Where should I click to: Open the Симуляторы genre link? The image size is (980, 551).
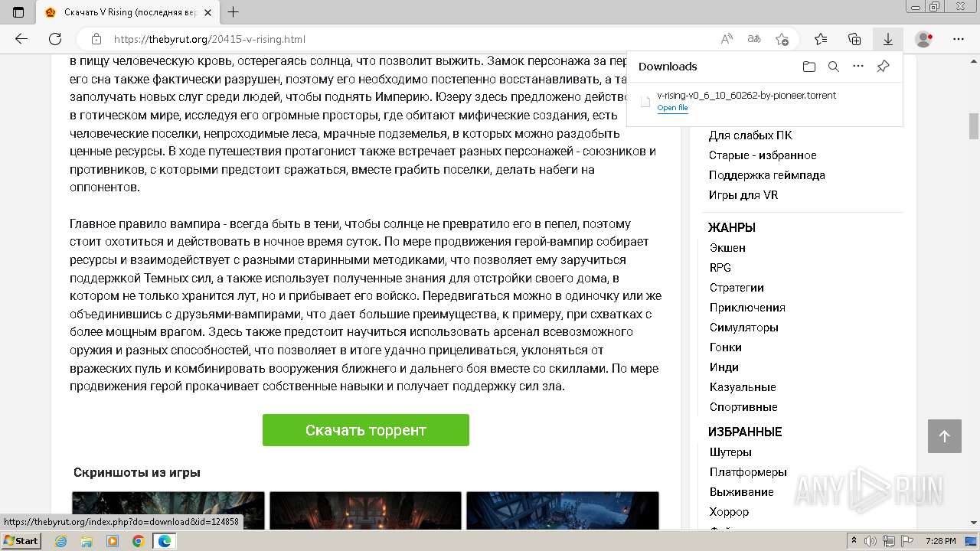click(743, 328)
